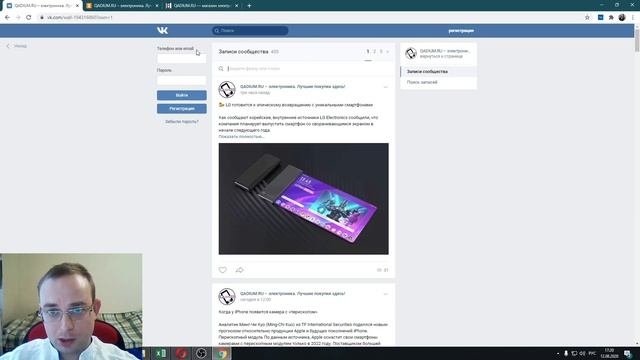This screenshot has width=640, height=360.
Task: Click the page vertical scrollbar thumb
Action: 637,40
